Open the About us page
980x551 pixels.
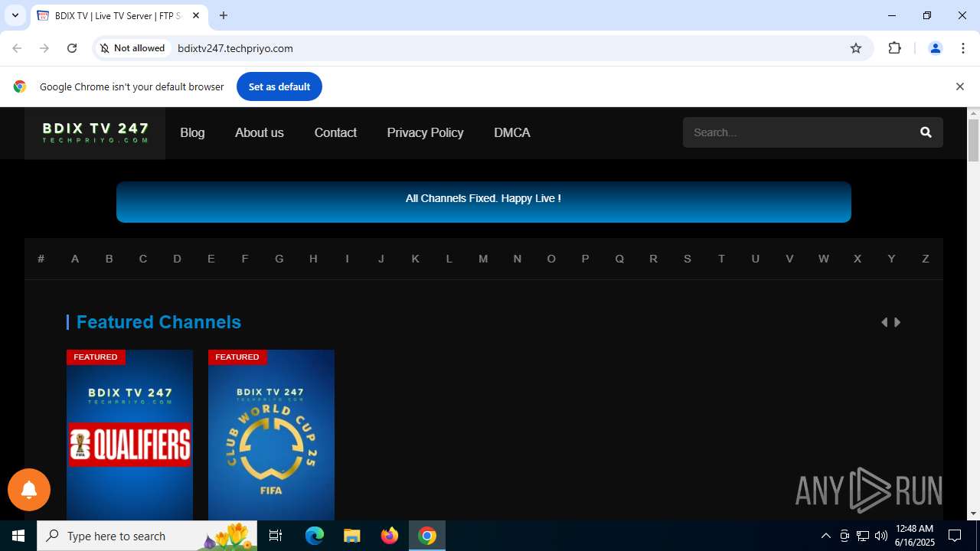tap(260, 132)
